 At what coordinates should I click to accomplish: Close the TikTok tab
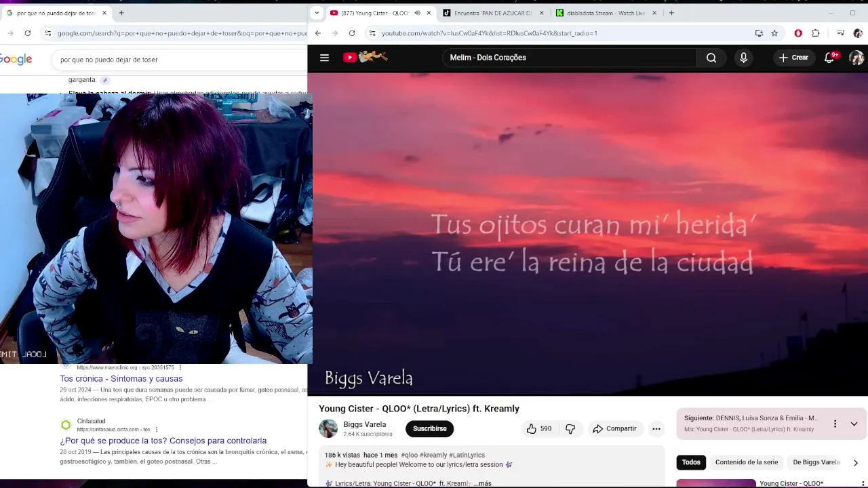[541, 13]
